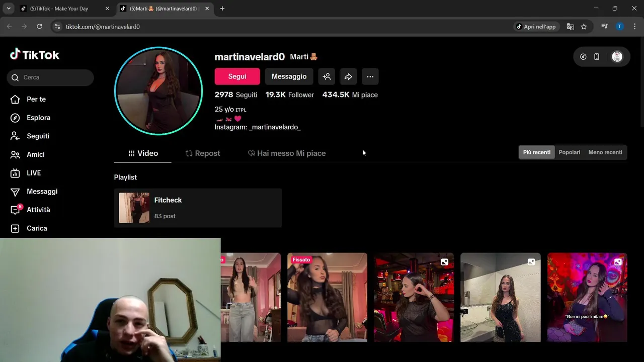
Task: Open the video with jeans outfit
Action: 251,297
